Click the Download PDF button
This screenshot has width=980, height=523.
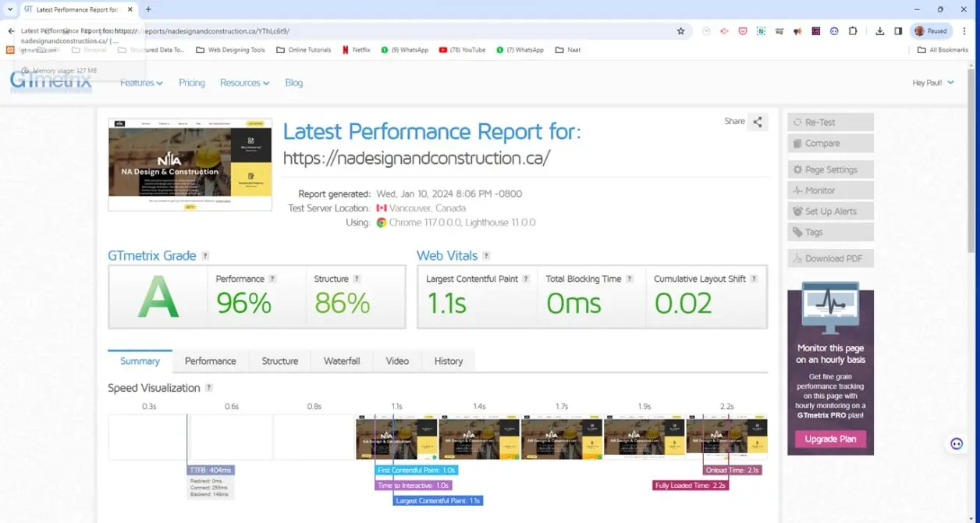point(830,258)
